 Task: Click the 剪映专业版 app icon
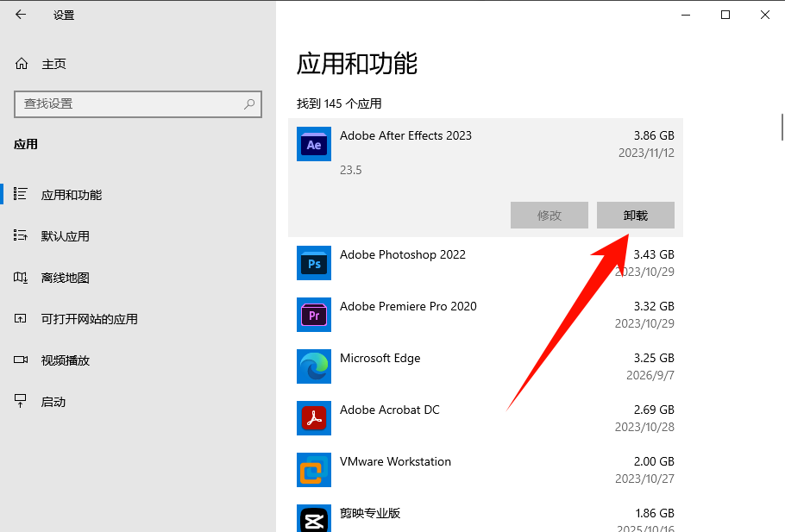tap(314, 518)
